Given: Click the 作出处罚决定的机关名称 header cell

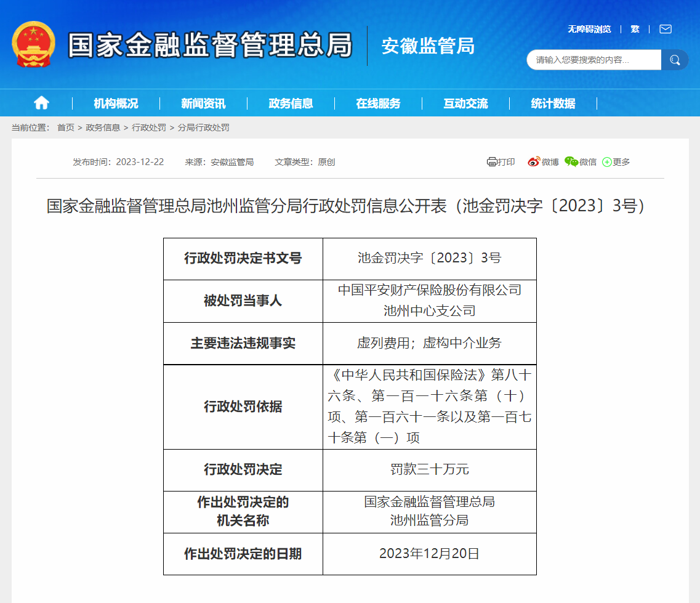Looking at the screenshot, I should pos(243,512).
